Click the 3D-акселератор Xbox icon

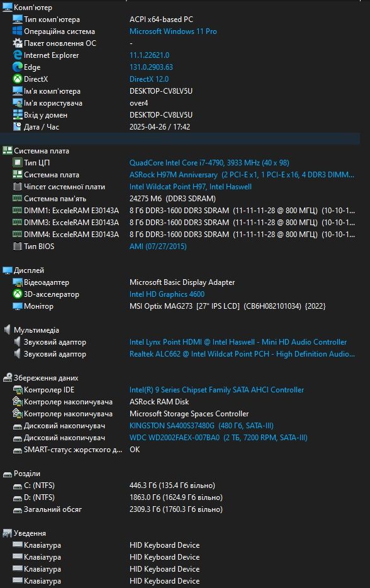click(17, 294)
